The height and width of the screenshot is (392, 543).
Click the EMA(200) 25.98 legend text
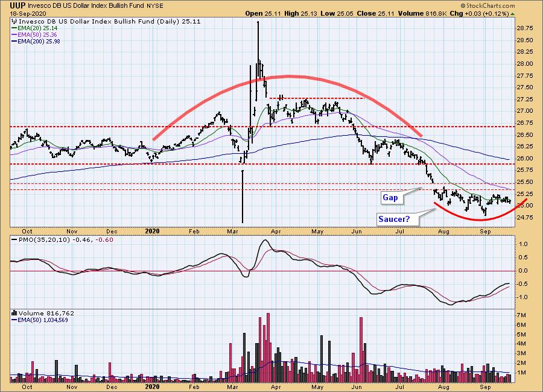click(39, 41)
